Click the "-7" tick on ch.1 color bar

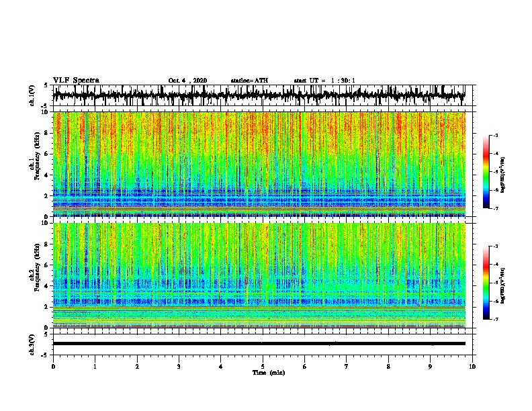[496, 208]
